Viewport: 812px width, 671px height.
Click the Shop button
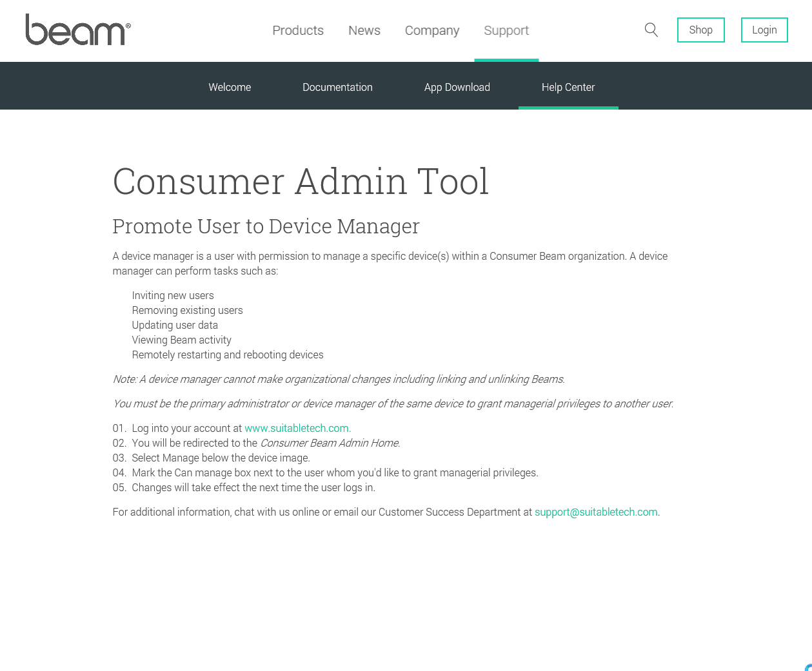pyautogui.click(x=701, y=30)
